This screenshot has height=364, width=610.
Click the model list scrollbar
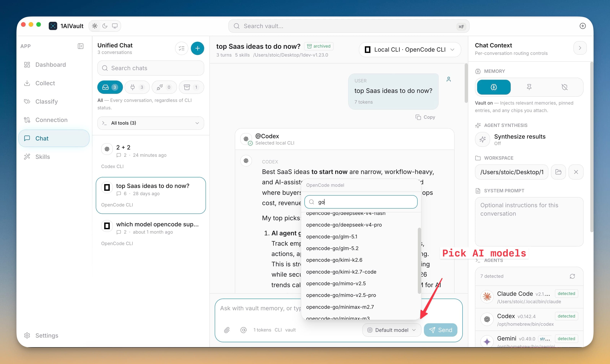[x=419, y=261]
